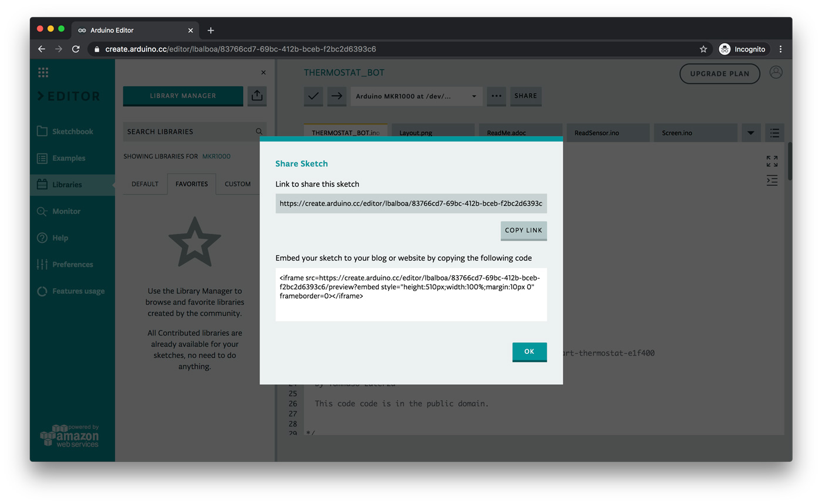Click the user profile avatar icon
This screenshot has width=822, height=504.
tap(776, 73)
